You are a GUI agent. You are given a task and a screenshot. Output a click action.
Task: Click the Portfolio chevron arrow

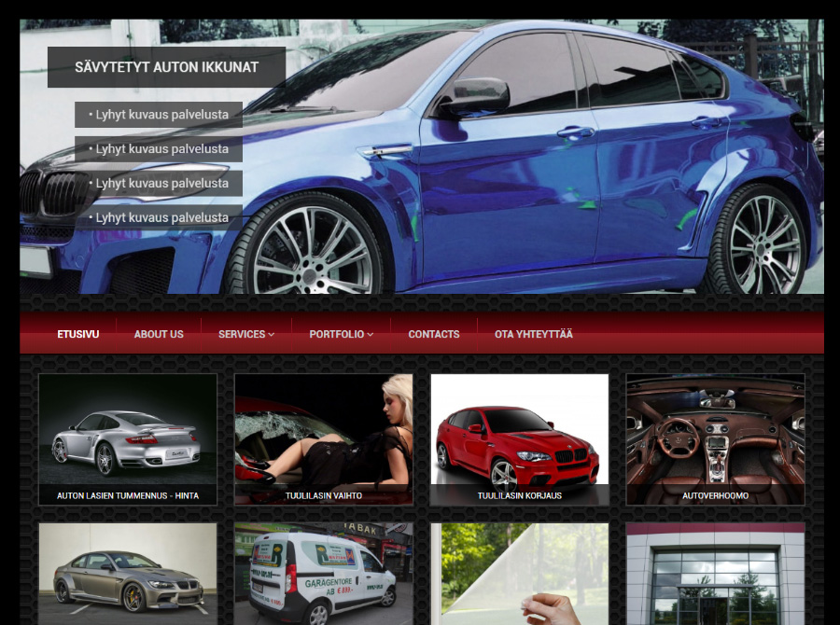pyautogui.click(x=371, y=335)
